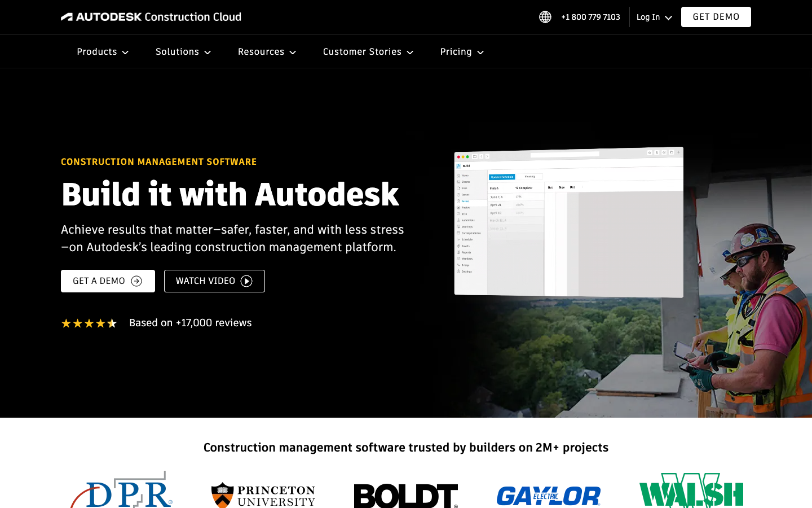
Task: Click the globe language selector icon
Action: (545, 17)
